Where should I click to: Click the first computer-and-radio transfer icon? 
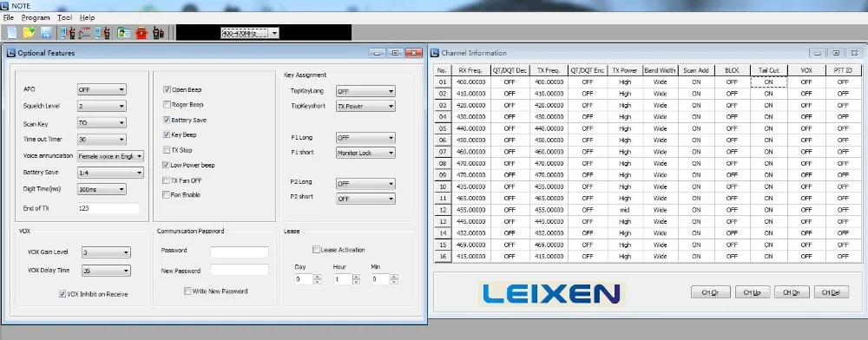[x=68, y=33]
